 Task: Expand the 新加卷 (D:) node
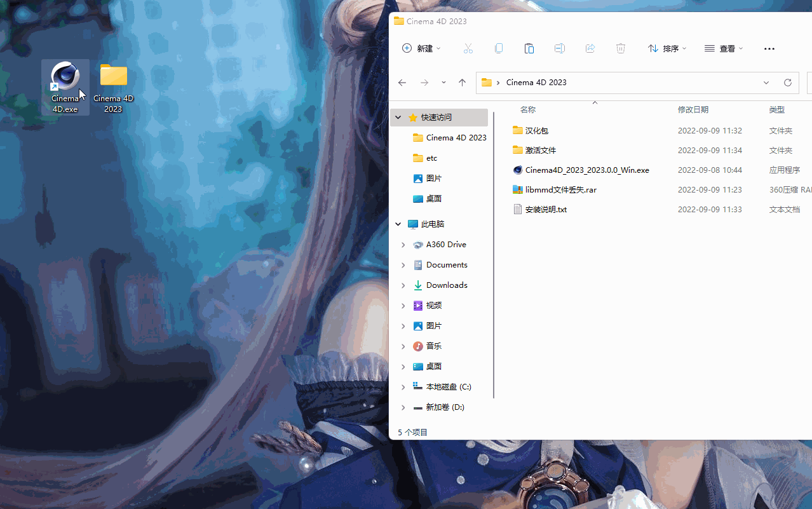403,407
